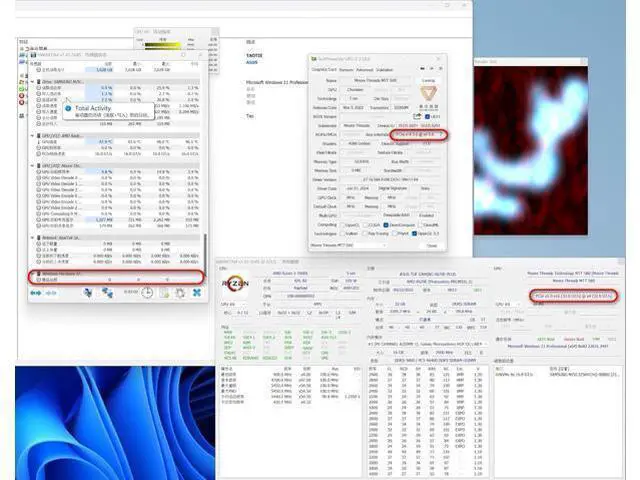640x480 pixels.
Task: Toggle CUDA checkbox in GPU-Z
Action: point(366,225)
